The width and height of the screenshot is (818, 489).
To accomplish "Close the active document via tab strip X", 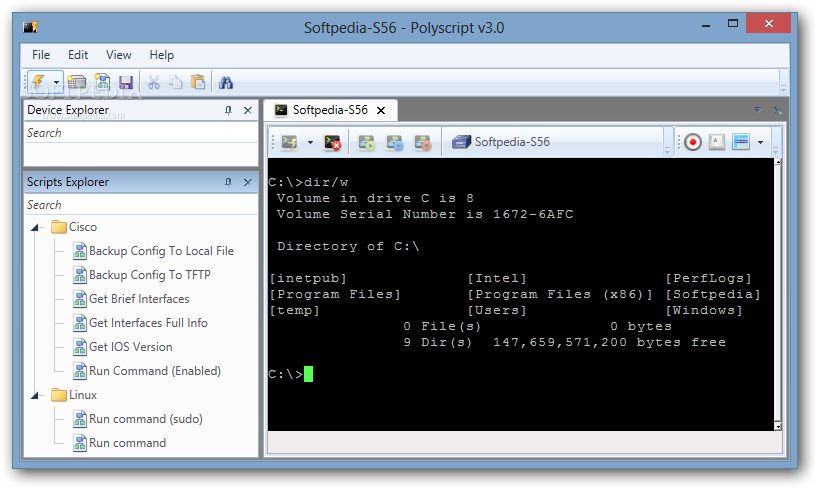I will pyautogui.click(x=778, y=110).
